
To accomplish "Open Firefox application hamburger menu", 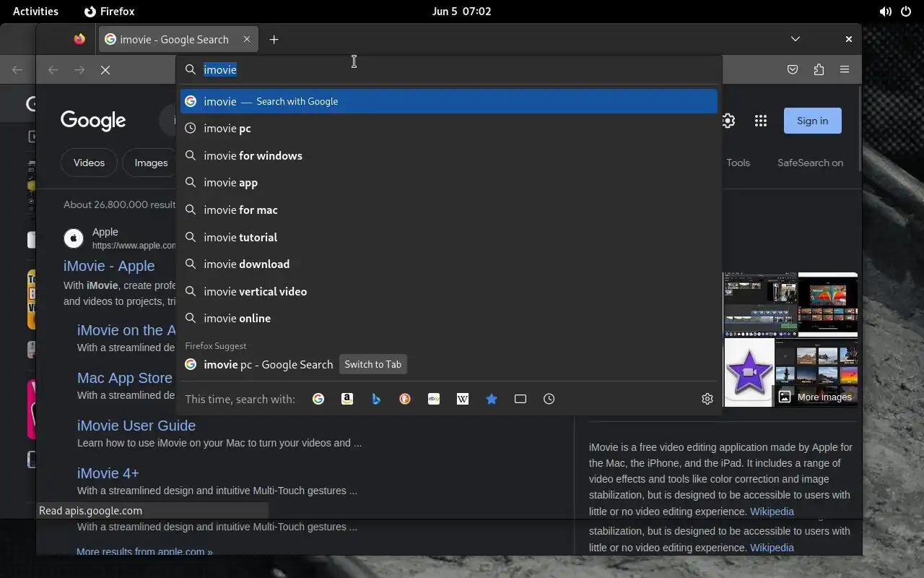I will 845,69.
